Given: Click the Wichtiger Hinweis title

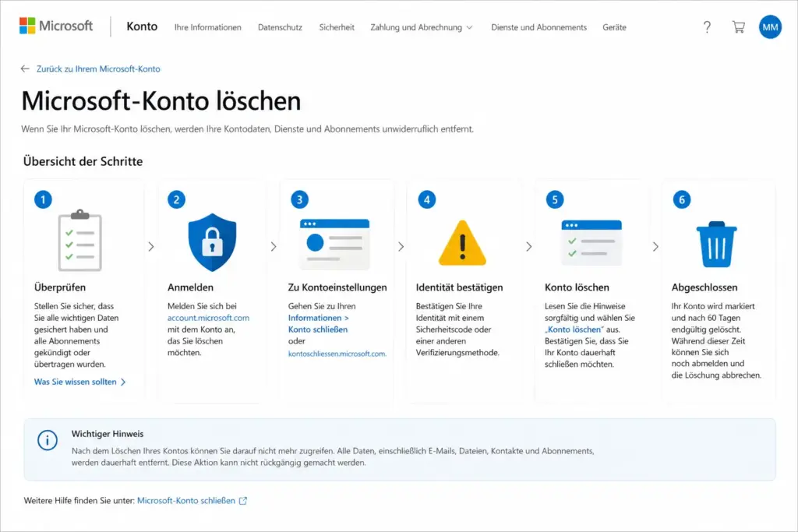Looking at the screenshot, I should pos(108,434).
